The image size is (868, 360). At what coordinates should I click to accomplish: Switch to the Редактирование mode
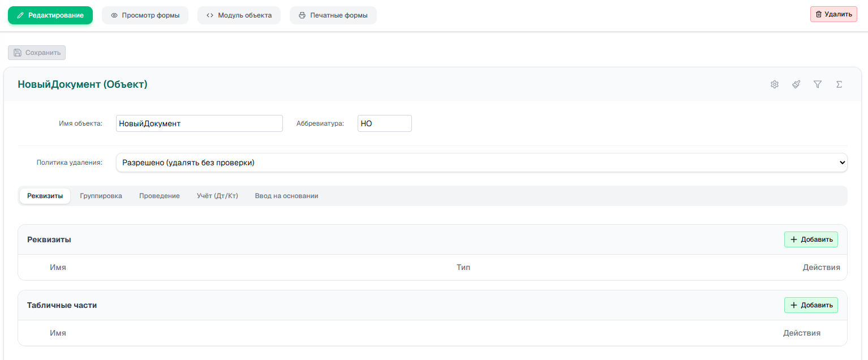coord(50,15)
